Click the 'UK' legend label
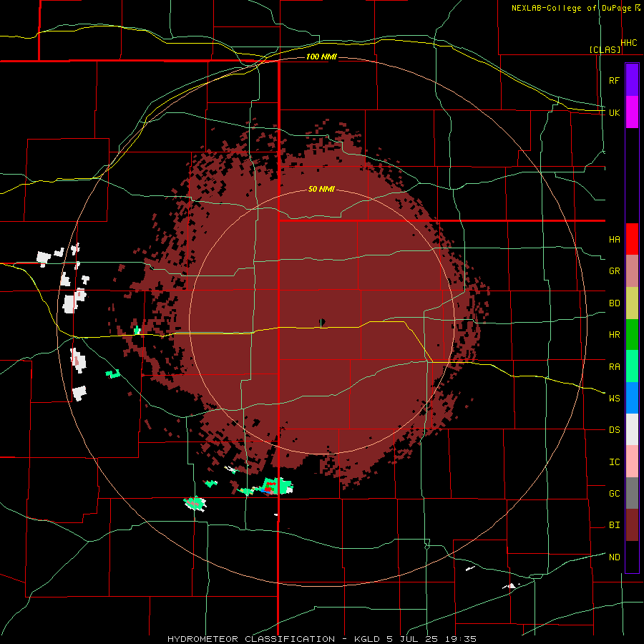Viewport: 644px width, 644px height. coord(615,112)
